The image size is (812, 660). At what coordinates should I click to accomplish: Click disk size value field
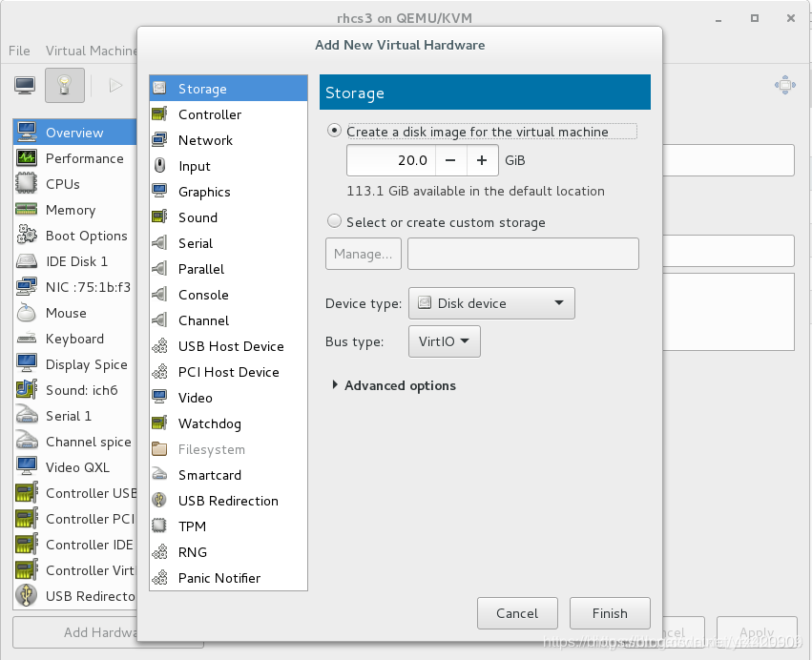391,160
